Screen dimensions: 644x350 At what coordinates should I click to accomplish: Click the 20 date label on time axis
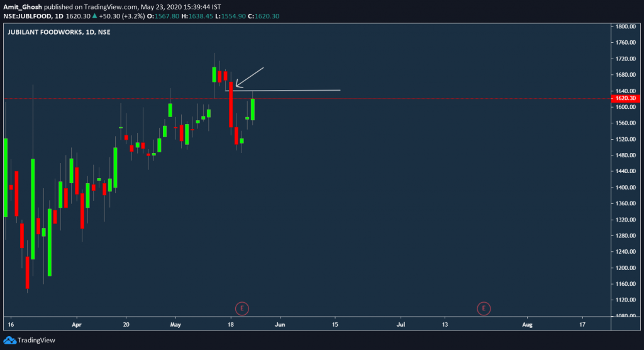pyautogui.click(x=126, y=324)
